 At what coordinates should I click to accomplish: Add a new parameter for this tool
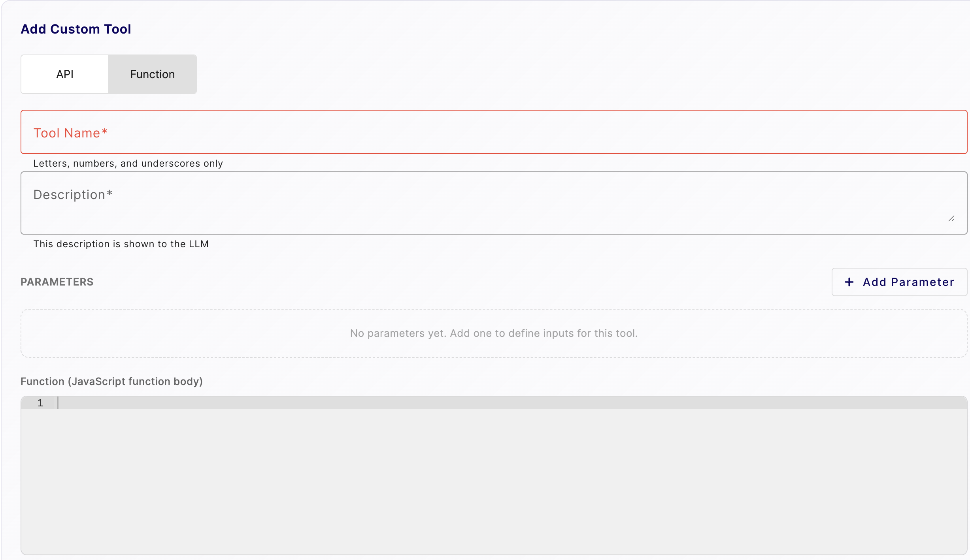899,282
